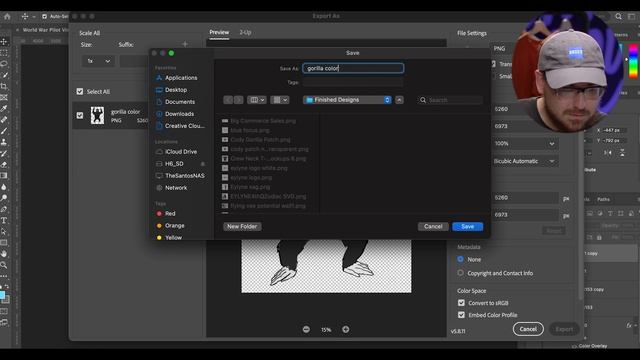Select the Clone Stamp tool
The height and width of the screenshot is (360, 640).
(4, 142)
